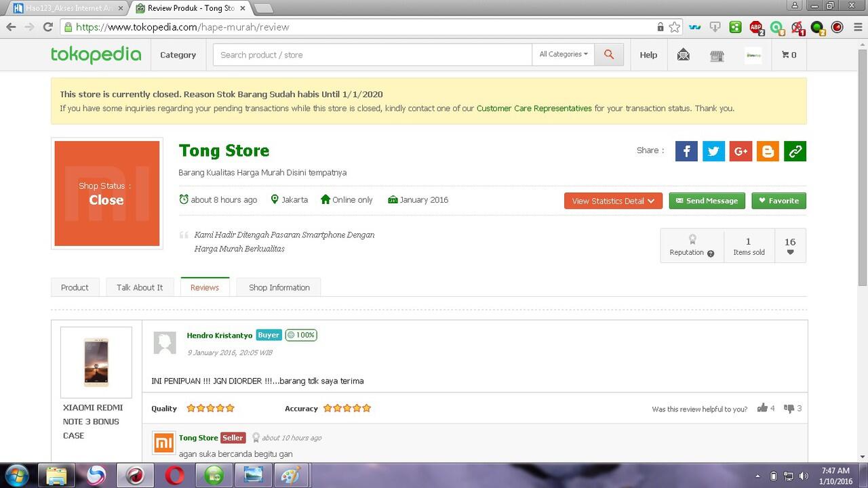The height and width of the screenshot is (488, 868).
Task: Click the Send Message button
Action: click(707, 201)
